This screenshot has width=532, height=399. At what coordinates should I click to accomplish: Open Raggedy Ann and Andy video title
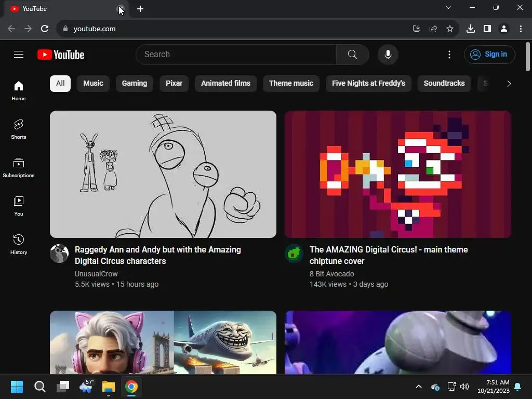(158, 255)
